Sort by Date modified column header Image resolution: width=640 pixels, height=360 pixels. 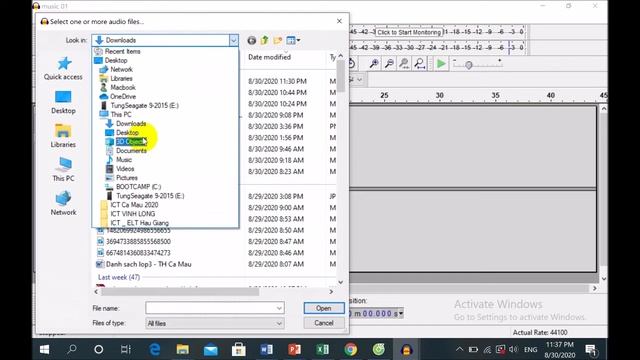tap(269, 57)
